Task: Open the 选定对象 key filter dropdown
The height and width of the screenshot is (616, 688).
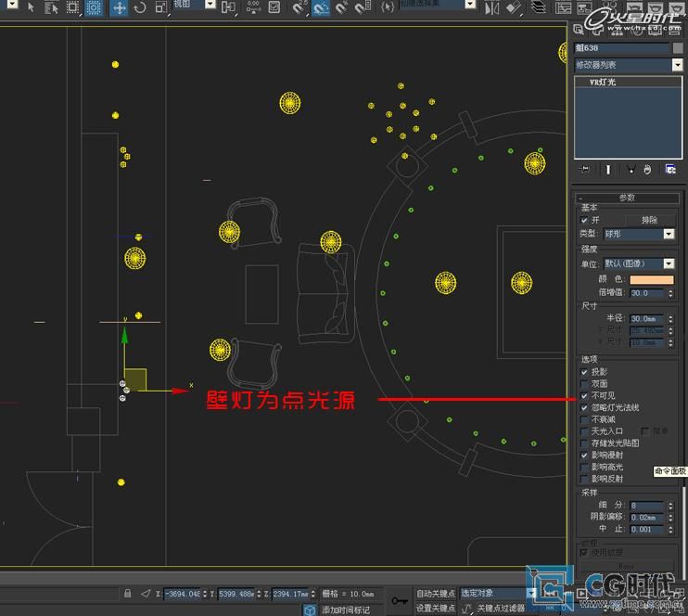Action: click(x=498, y=593)
